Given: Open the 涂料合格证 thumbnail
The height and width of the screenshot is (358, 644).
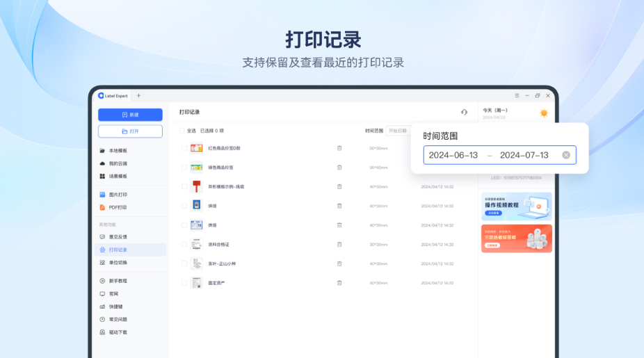Looking at the screenshot, I should 196,244.
